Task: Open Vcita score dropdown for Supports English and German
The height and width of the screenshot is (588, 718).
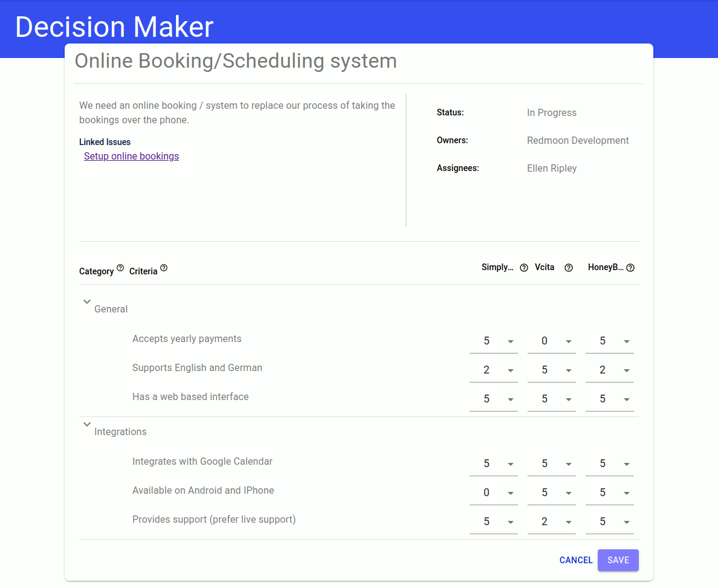Action: pos(551,370)
